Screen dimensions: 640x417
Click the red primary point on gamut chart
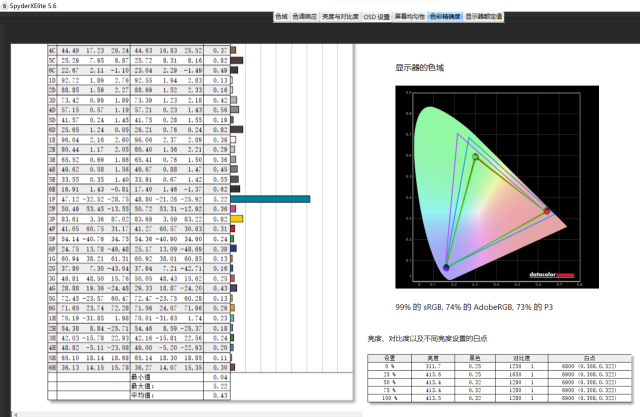(547, 211)
